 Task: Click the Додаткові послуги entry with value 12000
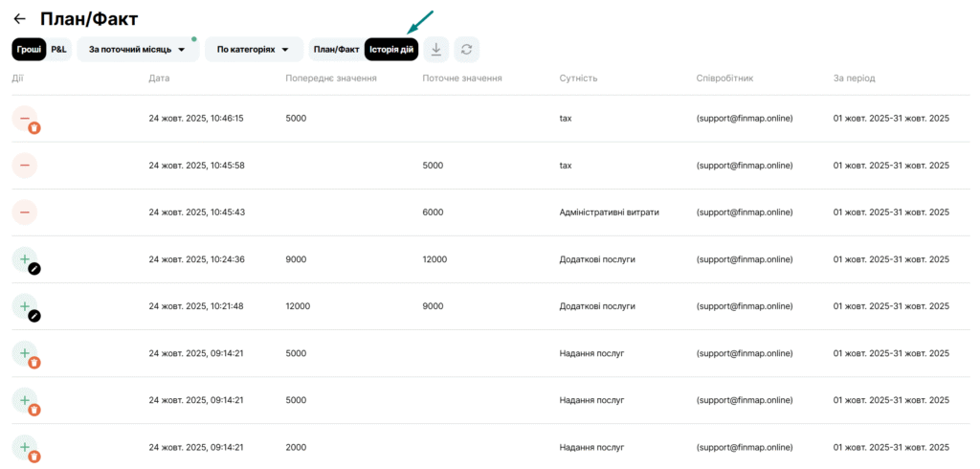pyautogui.click(x=597, y=259)
